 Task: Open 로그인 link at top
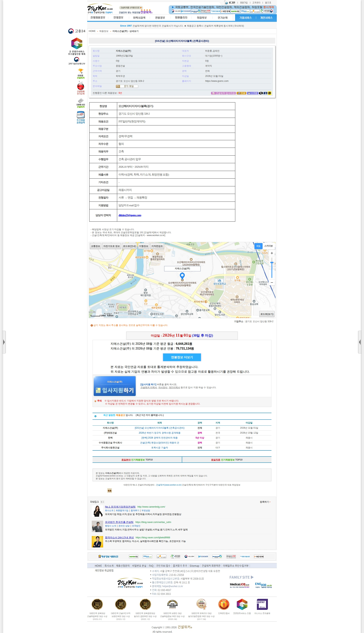[x=232, y=2]
